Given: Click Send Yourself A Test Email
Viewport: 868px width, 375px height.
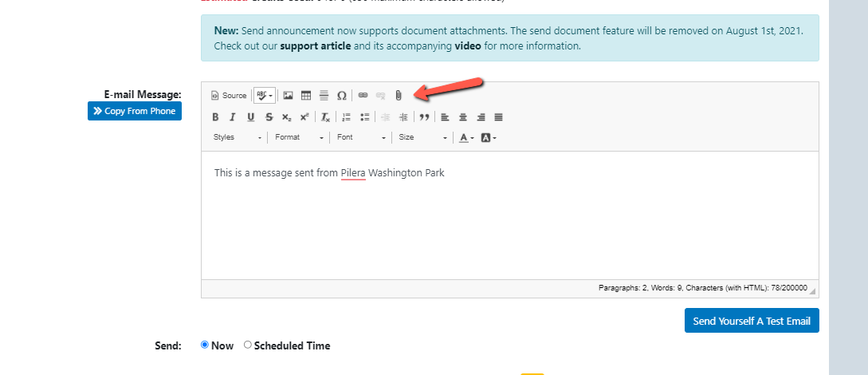Looking at the screenshot, I should click(x=752, y=321).
